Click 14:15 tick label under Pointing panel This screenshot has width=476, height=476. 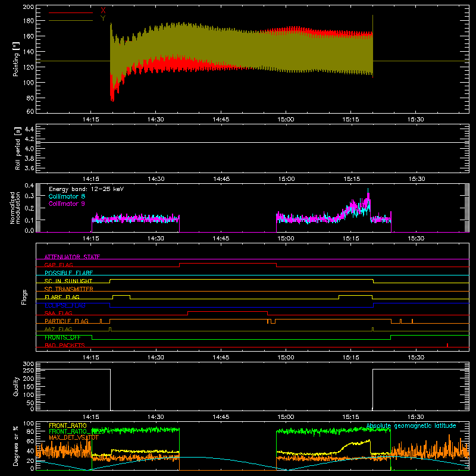(x=91, y=120)
